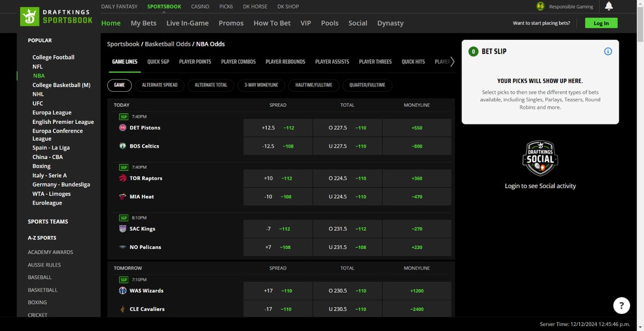The height and width of the screenshot is (331, 644).
Task: Open Euroleague in the Popular list
Action: tap(47, 203)
